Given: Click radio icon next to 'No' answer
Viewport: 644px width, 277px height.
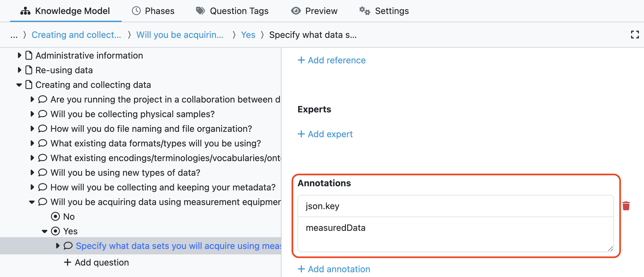Looking at the screenshot, I should point(55,217).
